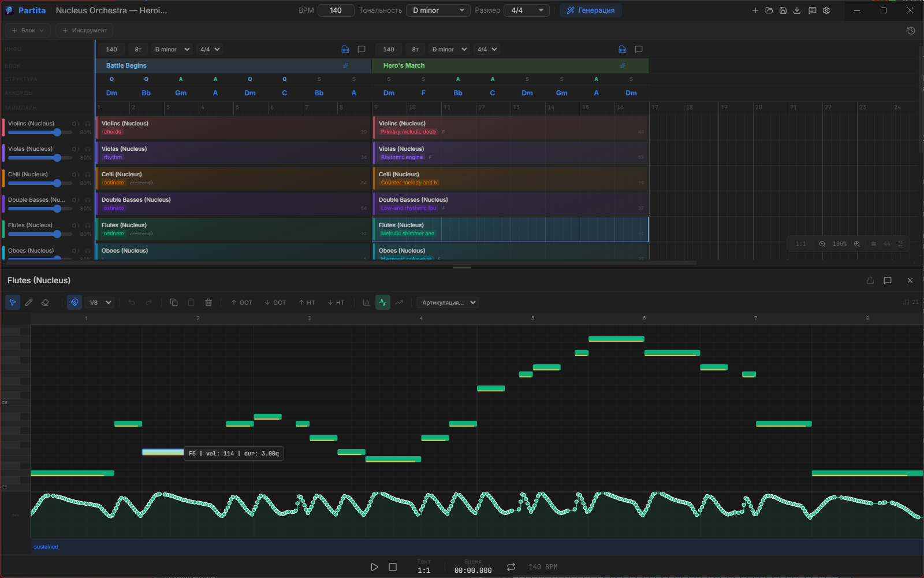Click the Генерация button
The image size is (924, 578).
tap(590, 10)
